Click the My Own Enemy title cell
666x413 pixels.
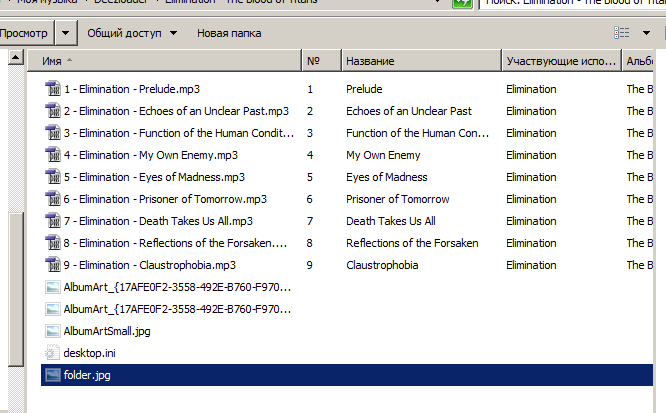click(x=383, y=156)
